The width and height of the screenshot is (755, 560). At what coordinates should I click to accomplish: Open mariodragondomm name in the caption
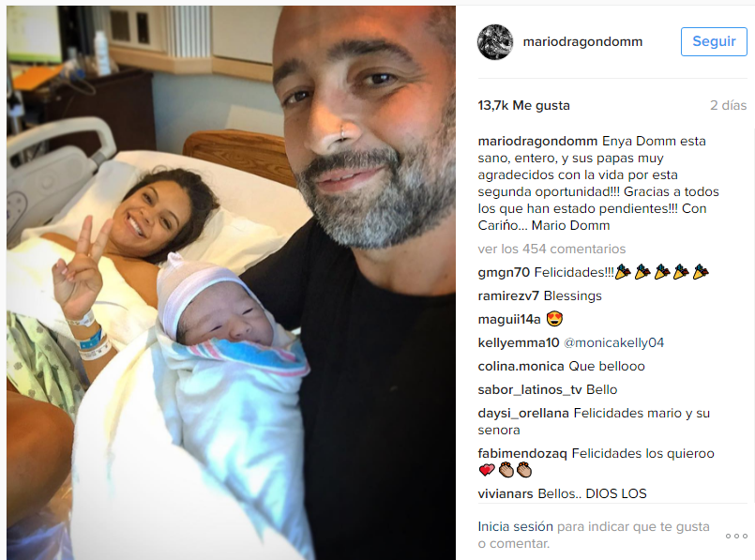[x=537, y=141]
